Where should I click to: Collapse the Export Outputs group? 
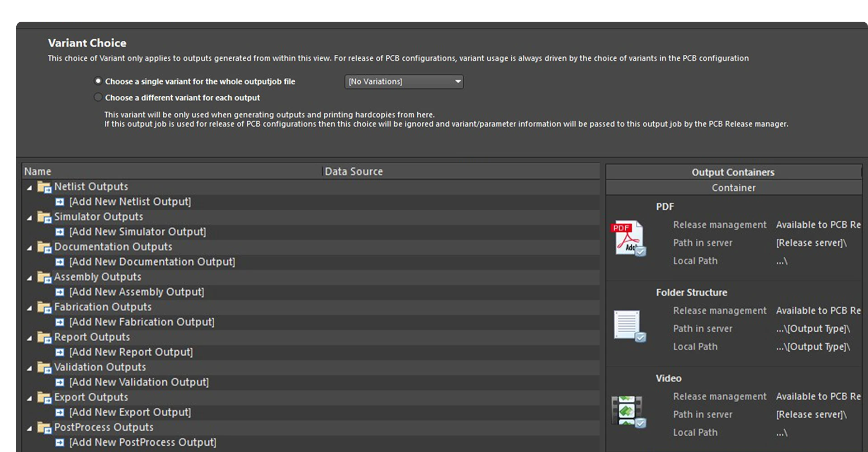(29, 398)
